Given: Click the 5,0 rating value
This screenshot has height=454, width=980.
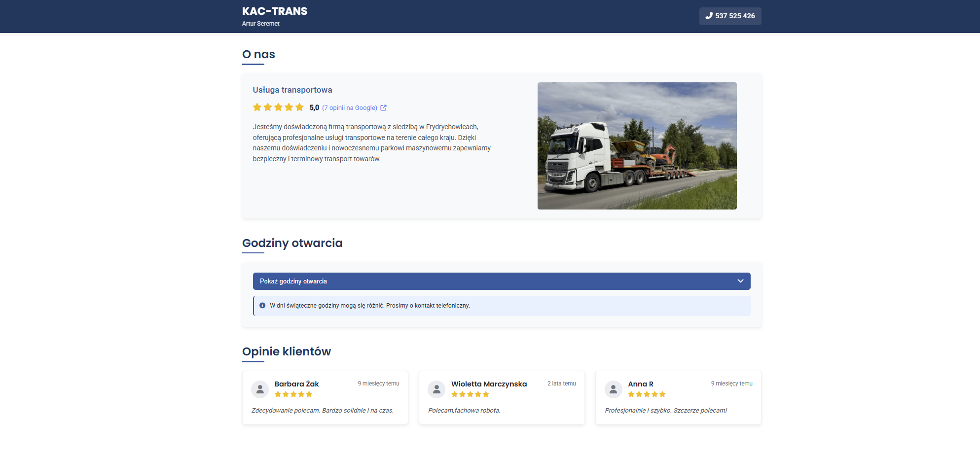Looking at the screenshot, I should (x=314, y=108).
